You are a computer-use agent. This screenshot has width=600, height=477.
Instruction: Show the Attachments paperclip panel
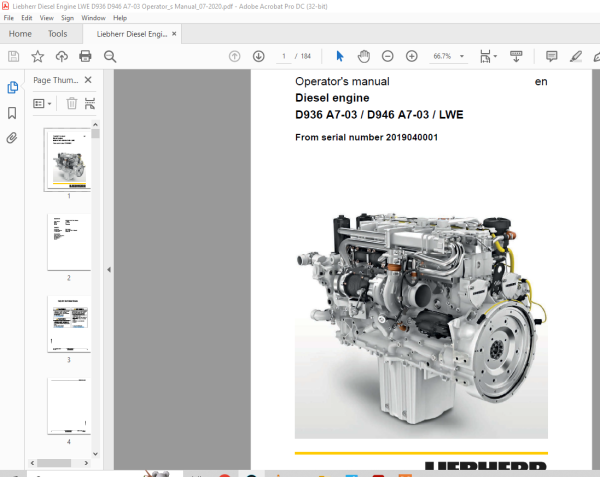[x=12, y=138]
